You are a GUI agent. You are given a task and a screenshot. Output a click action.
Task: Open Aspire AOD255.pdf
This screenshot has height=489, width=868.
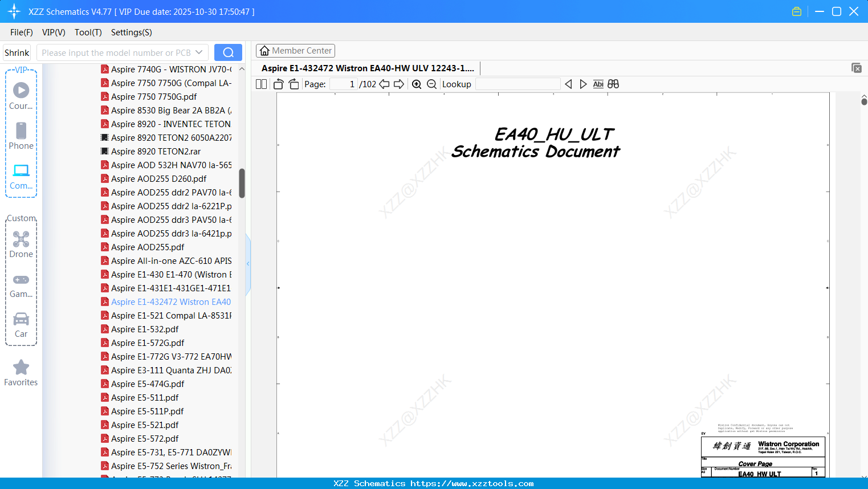[142, 247]
